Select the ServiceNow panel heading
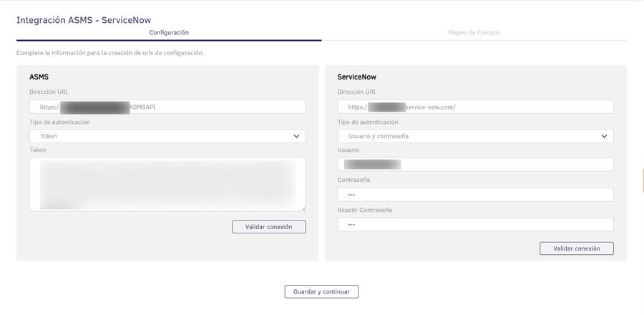Screen dimensions: 644x315 click(x=357, y=77)
